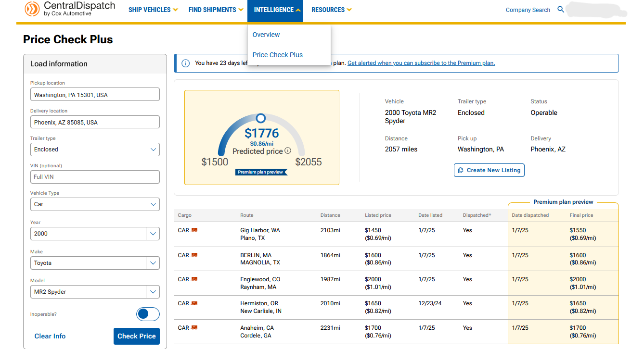Select Price Check Plus menu entry
The height and width of the screenshot is (349, 644).
click(x=278, y=55)
